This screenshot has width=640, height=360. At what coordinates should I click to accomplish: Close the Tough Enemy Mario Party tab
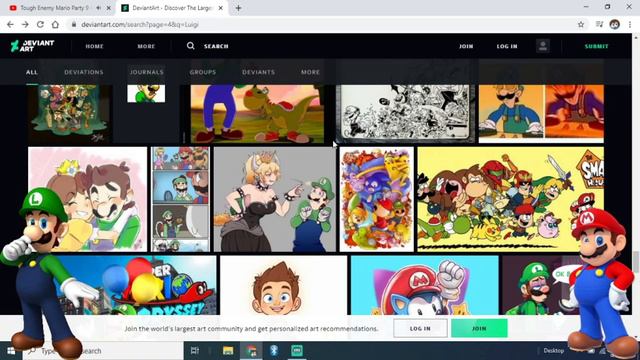(x=109, y=8)
